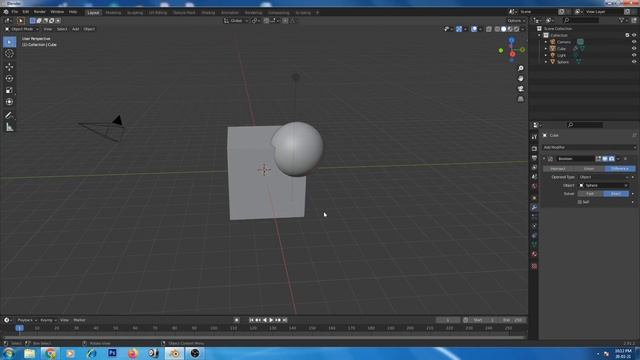Toggle Boolean modifier render display

pyautogui.click(x=611, y=159)
